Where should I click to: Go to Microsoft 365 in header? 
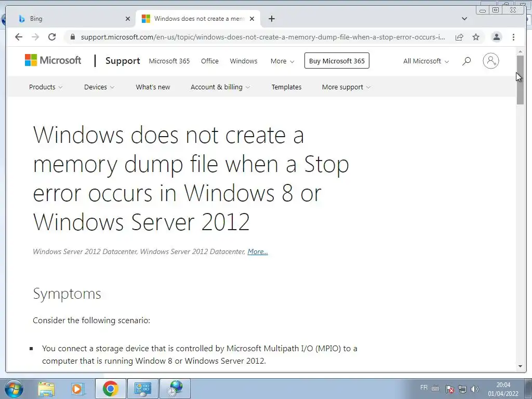tap(169, 61)
